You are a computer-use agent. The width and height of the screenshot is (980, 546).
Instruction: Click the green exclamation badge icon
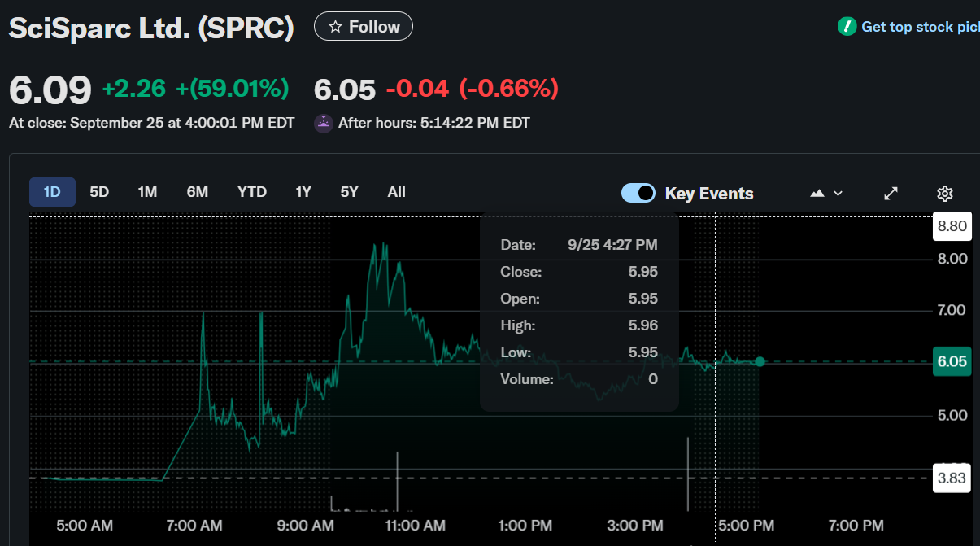[847, 27]
